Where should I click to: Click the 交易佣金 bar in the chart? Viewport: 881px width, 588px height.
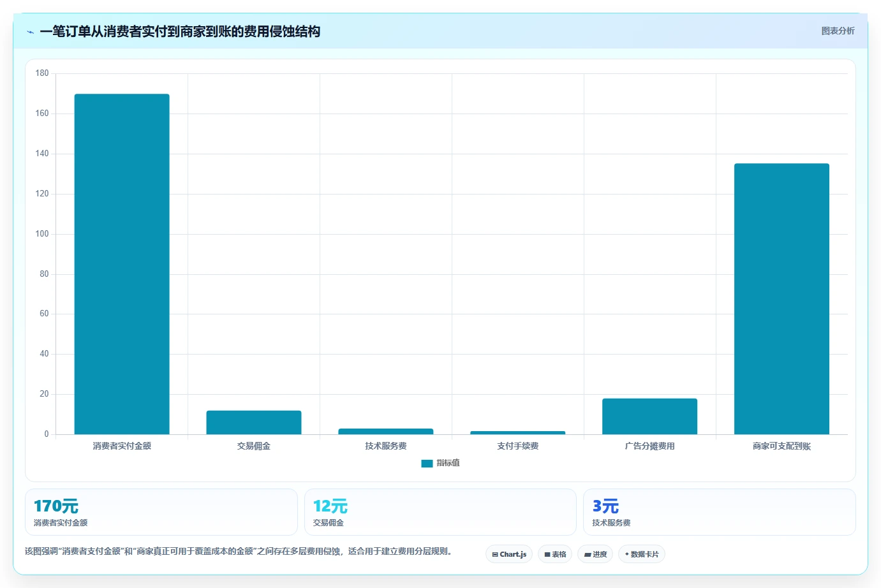pos(254,422)
